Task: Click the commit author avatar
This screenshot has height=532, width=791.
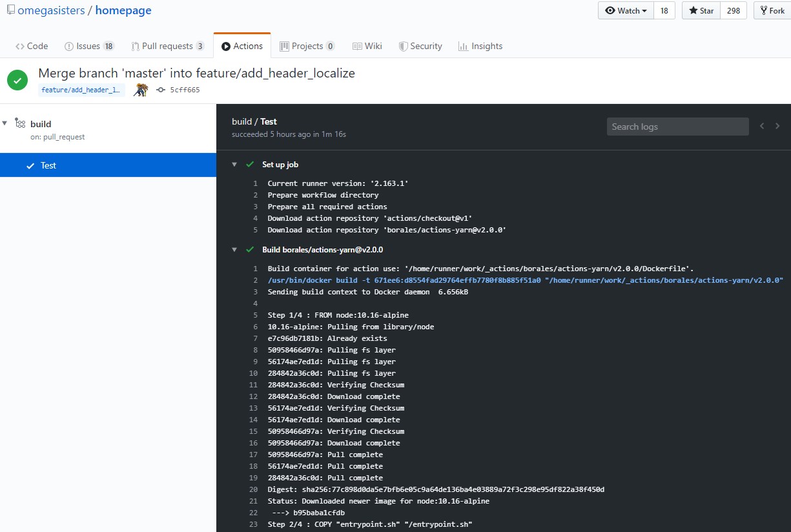Action: (141, 90)
